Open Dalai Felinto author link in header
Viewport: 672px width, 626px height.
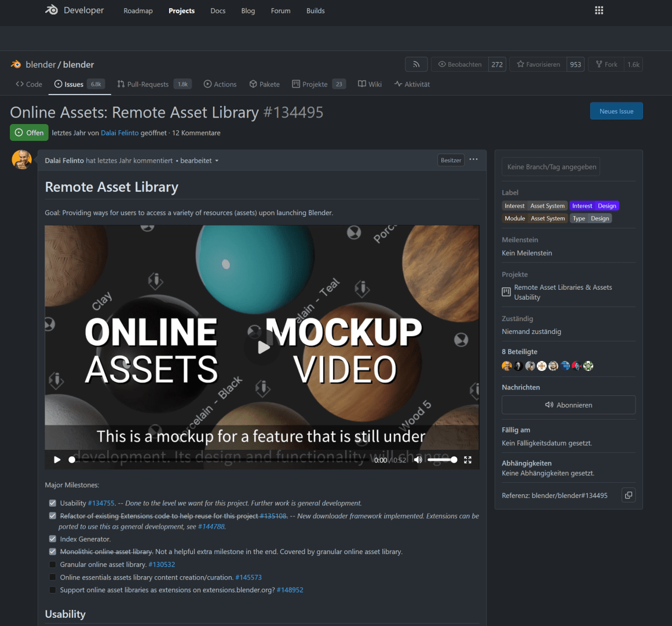119,133
